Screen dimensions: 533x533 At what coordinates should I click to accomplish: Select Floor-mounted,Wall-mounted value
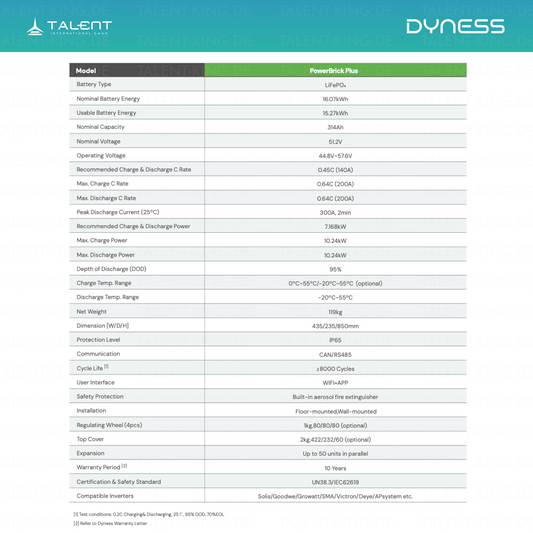pyautogui.click(x=336, y=412)
